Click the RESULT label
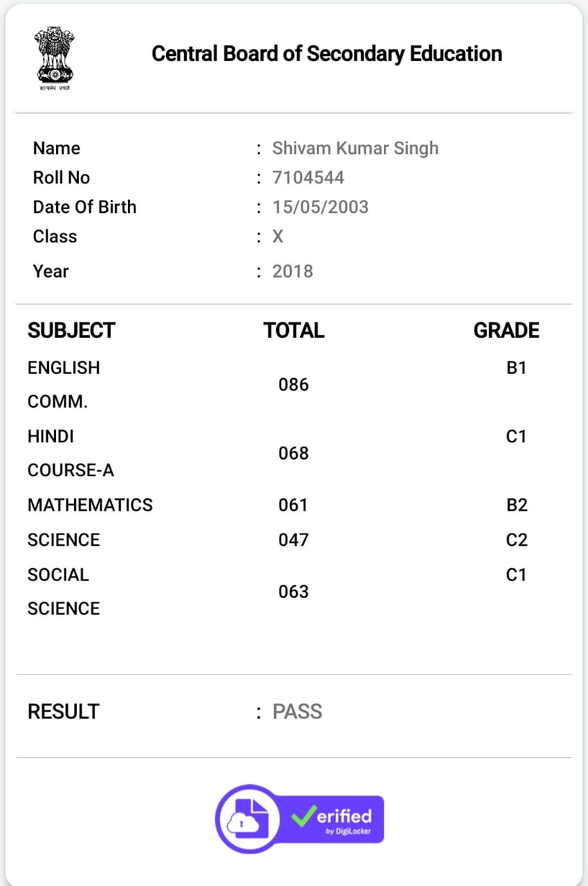 tap(64, 712)
